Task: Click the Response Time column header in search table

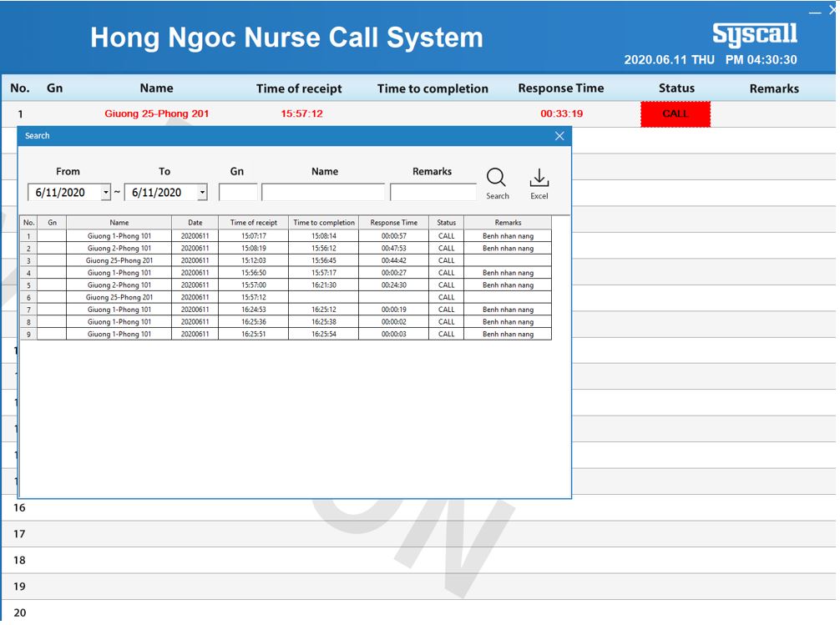Action: click(393, 223)
